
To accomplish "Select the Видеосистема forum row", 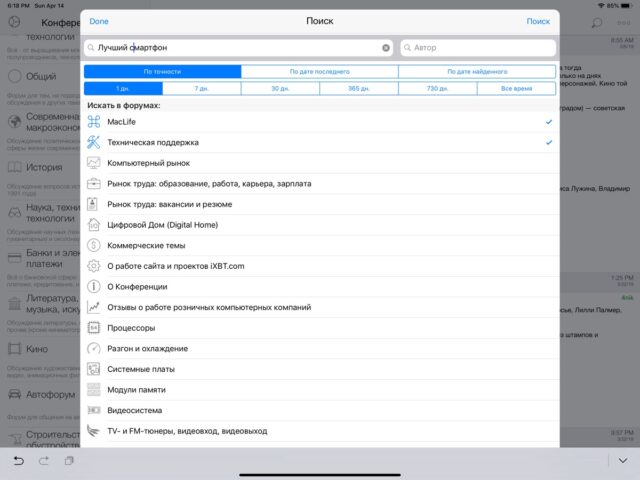I will pos(320,410).
